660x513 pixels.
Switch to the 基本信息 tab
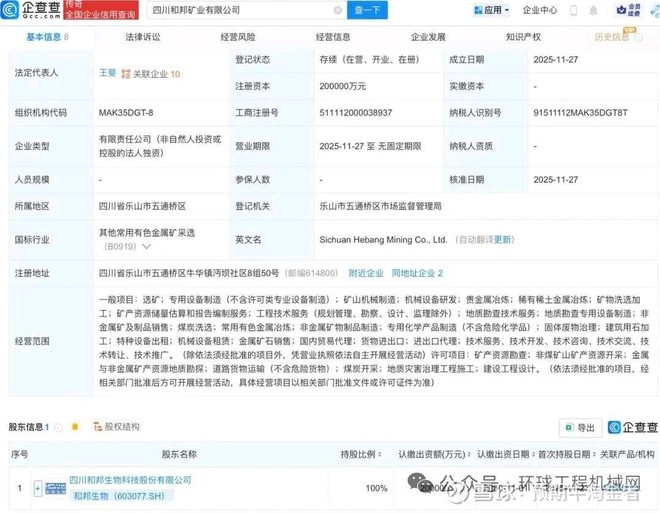[47, 37]
